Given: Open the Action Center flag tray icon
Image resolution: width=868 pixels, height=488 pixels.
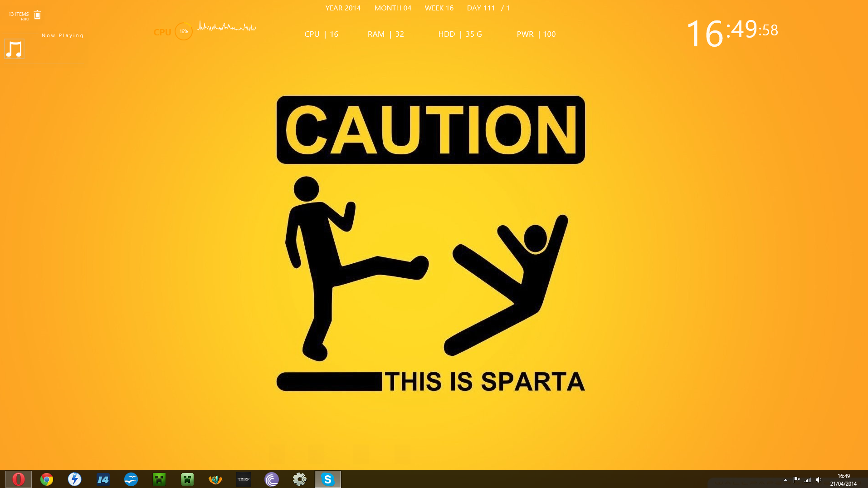Looking at the screenshot, I should point(796,479).
